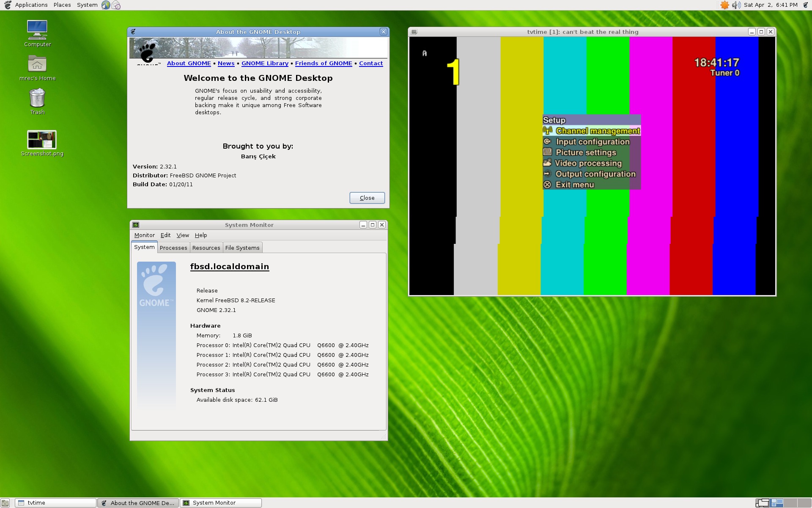Follow the About GNOME link
Screen dimensions: 812x508
(189, 63)
